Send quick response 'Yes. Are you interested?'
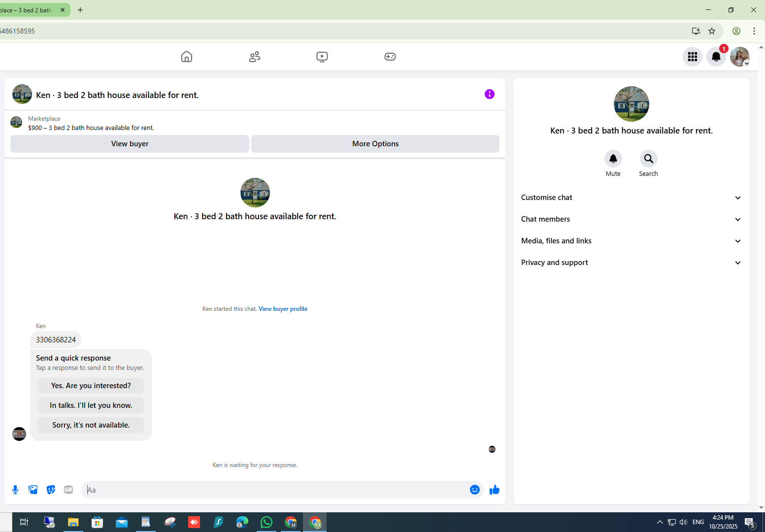 coord(91,386)
